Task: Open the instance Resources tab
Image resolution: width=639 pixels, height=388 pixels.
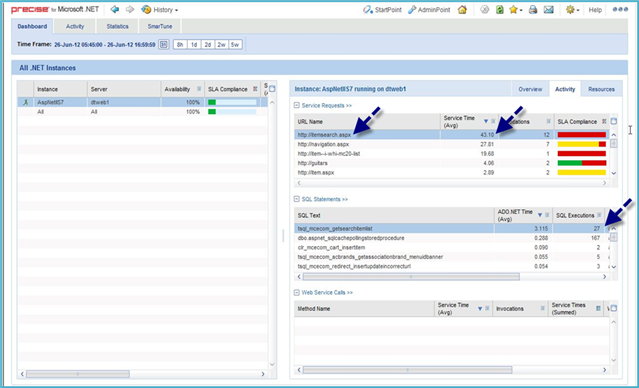Action: pos(601,89)
